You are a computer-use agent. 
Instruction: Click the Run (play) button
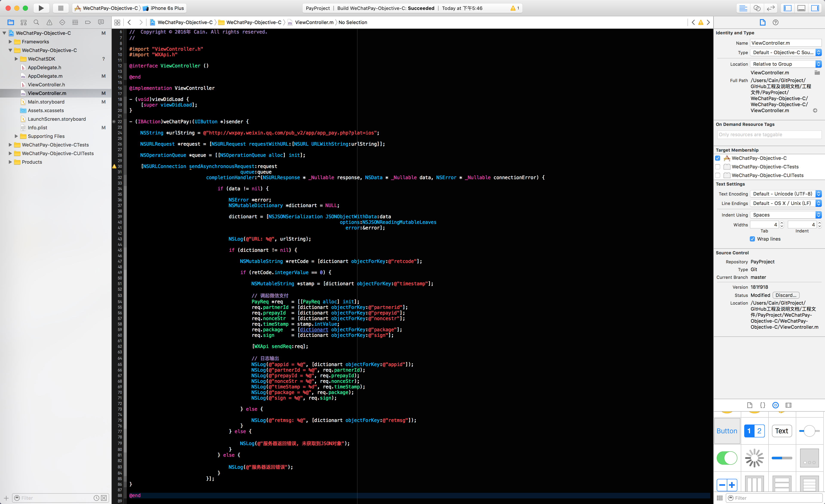[41, 8]
